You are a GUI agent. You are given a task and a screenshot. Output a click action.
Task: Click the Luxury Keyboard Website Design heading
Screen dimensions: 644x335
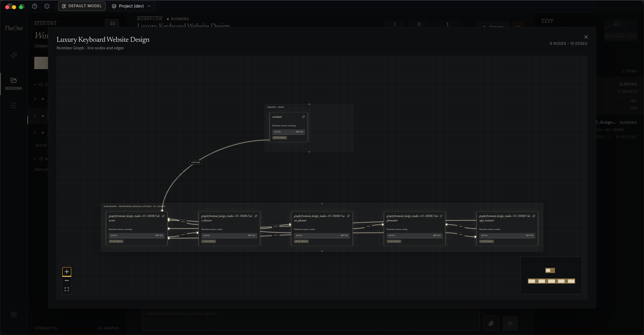(103, 40)
